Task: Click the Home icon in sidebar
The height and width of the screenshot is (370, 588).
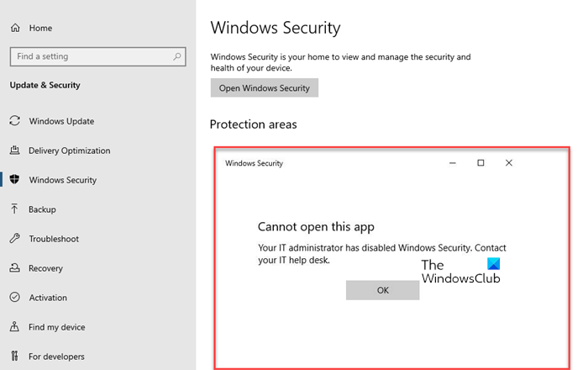Action: pyautogui.click(x=15, y=29)
